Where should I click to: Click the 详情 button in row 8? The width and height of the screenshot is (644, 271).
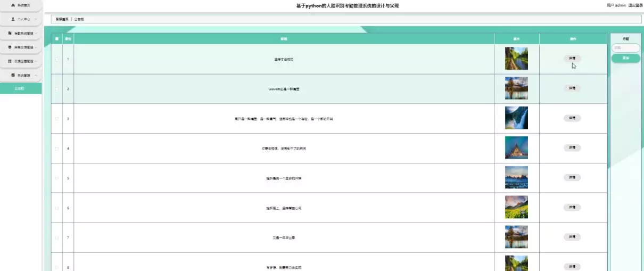click(x=572, y=267)
